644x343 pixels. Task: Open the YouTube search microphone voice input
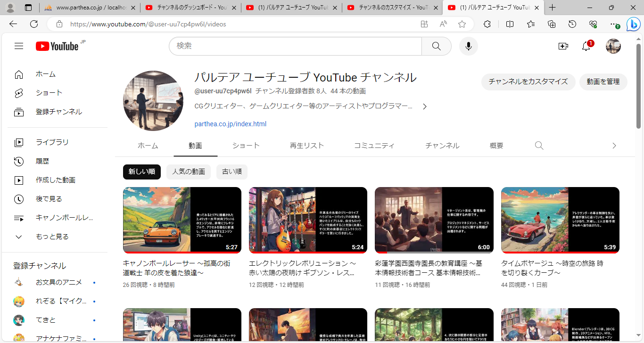[x=468, y=46]
